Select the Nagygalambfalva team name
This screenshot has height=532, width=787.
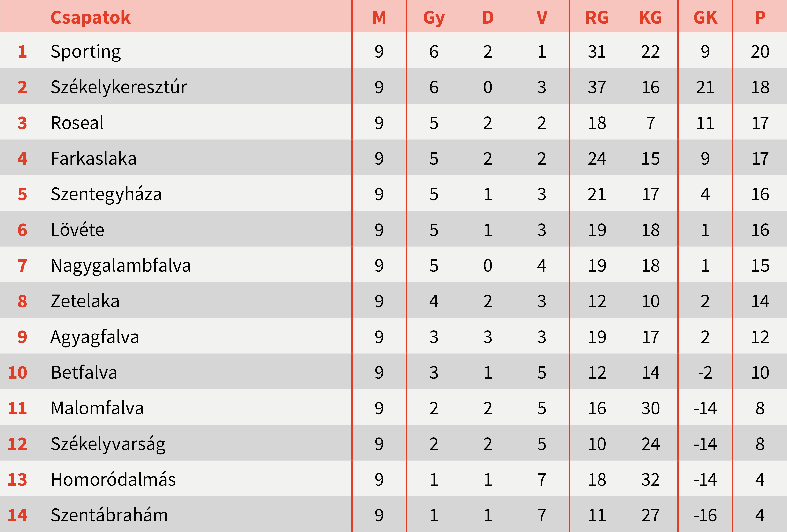pos(121,265)
